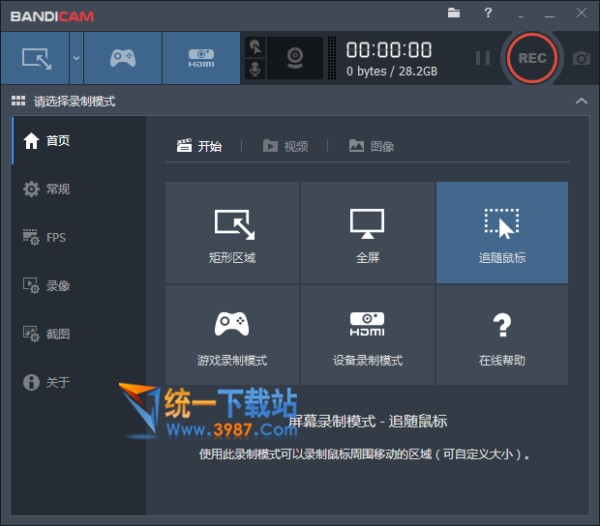Open 常规 general settings
Screen dimensions: 600x526
78,189
